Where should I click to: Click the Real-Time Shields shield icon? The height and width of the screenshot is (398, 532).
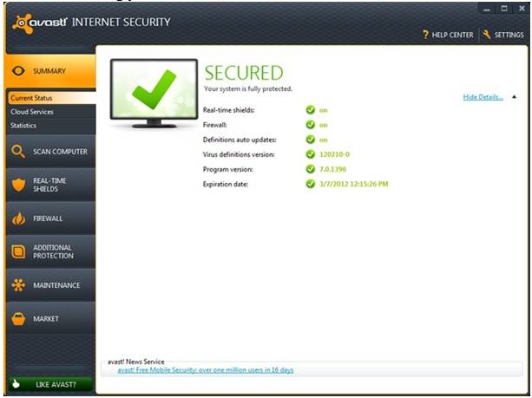(x=18, y=185)
